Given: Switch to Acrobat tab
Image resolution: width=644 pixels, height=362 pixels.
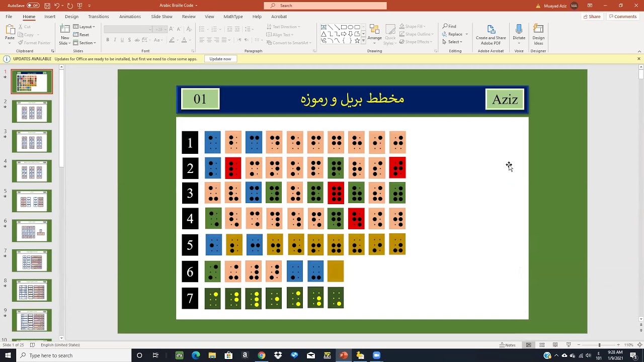Looking at the screenshot, I should point(279,17).
